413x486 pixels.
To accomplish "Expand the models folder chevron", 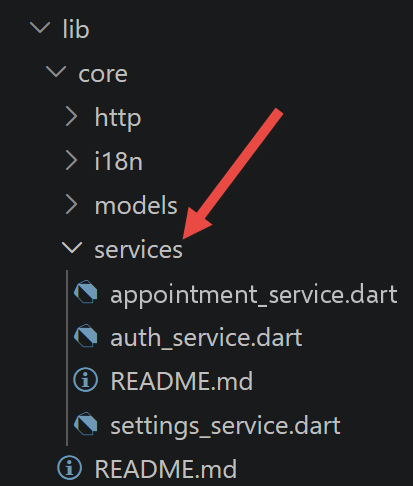I will pos(71,205).
